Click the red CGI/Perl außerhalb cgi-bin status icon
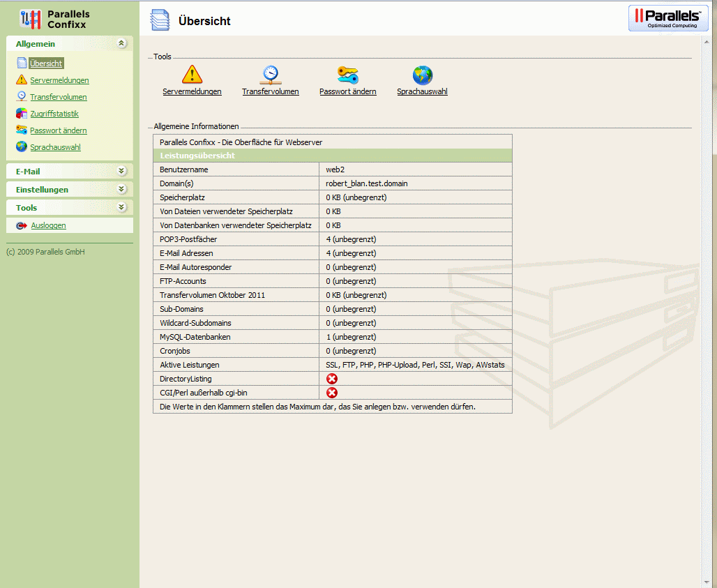The image size is (717, 588). tap(332, 393)
